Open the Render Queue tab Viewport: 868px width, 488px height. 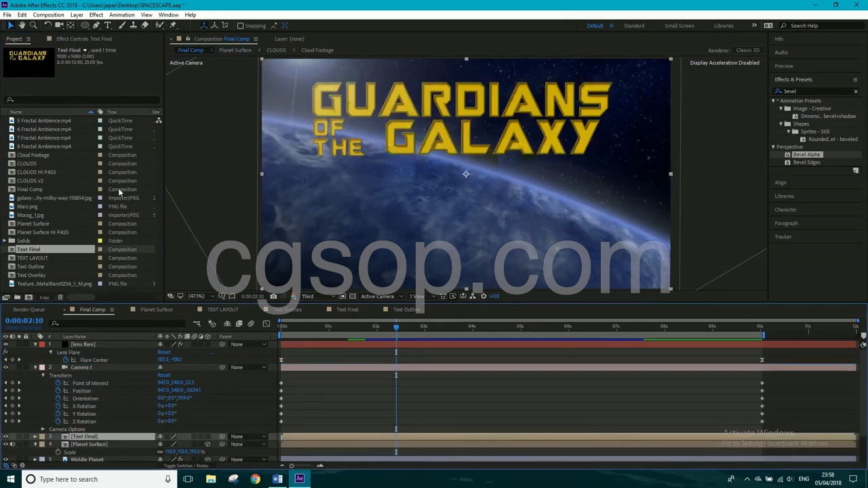coord(28,310)
